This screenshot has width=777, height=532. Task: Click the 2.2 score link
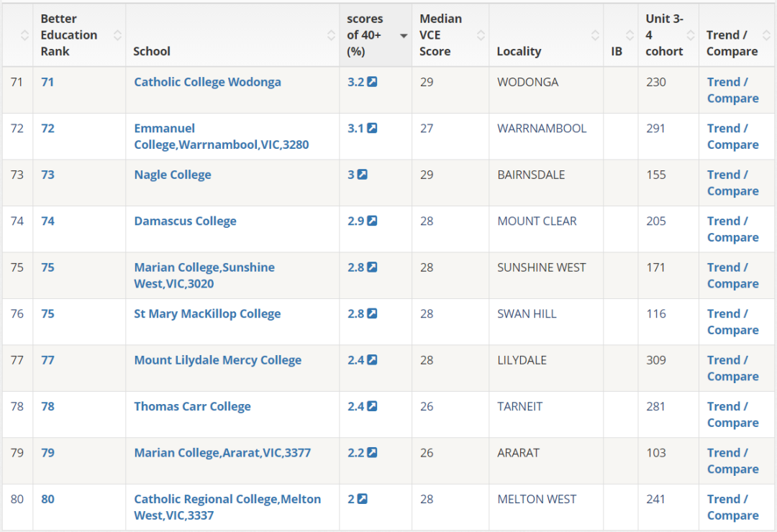(x=356, y=452)
